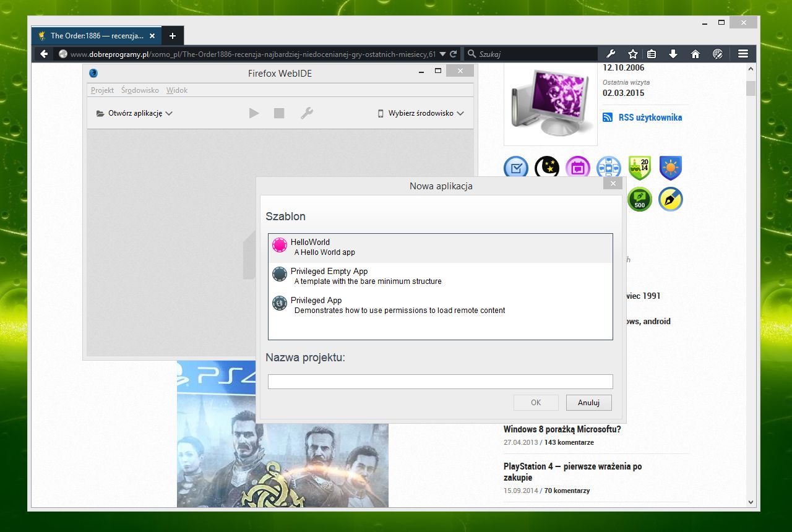Open 'Windows 8 porażką Microsoftu?' article link
The width and height of the screenshot is (792, 532).
tap(562, 429)
